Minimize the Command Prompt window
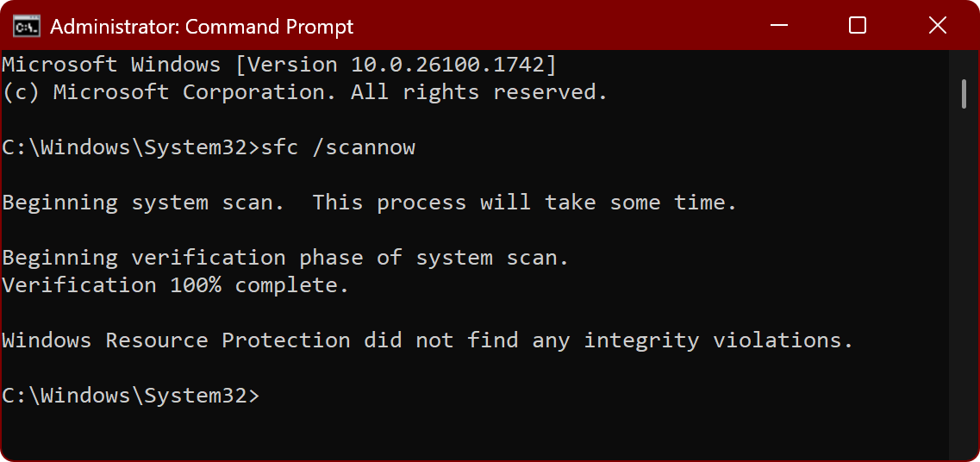 click(777, 26)
